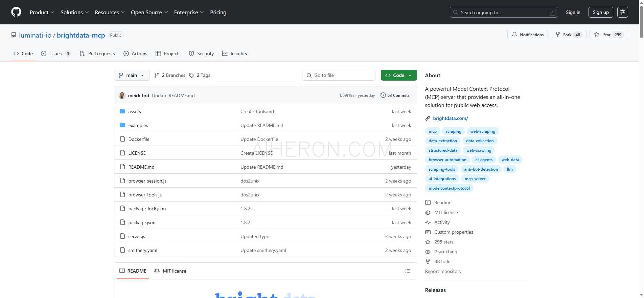Viewport: 644px width, 298px height.
Task: Expand the Open Source menu
Action: tap(149, 12)
